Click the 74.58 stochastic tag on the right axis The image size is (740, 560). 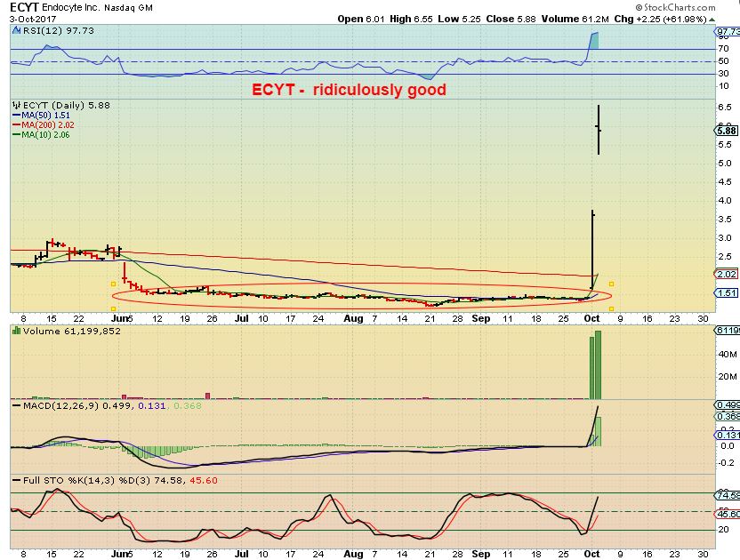tap(728, 495)
